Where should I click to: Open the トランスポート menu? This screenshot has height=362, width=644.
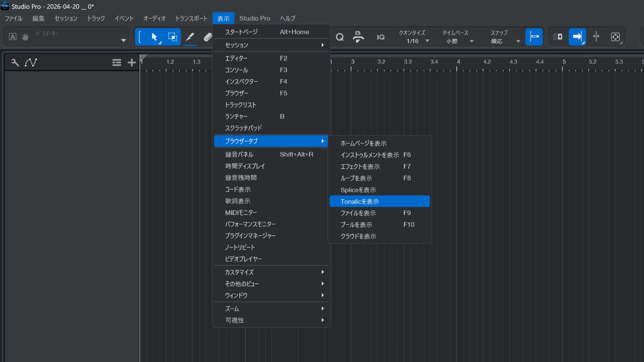pos(191,19)
